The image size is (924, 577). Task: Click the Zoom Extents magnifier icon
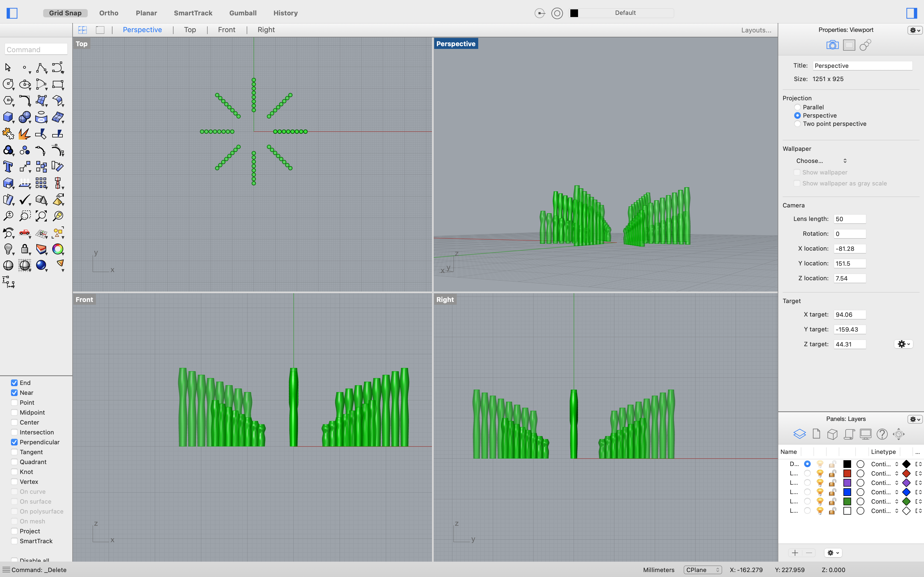point(41,216)
